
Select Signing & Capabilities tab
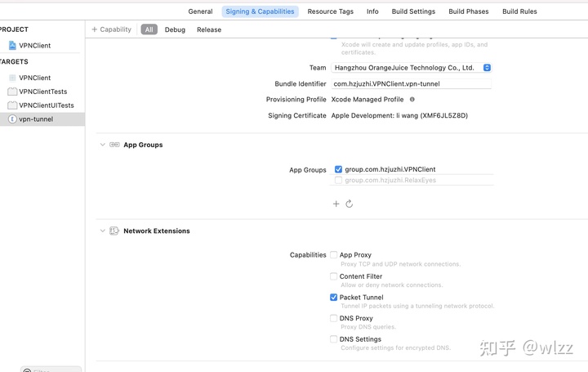point(260,11)
